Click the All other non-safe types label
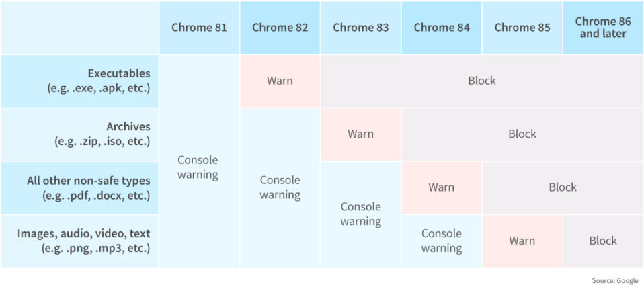 [80, 188]
